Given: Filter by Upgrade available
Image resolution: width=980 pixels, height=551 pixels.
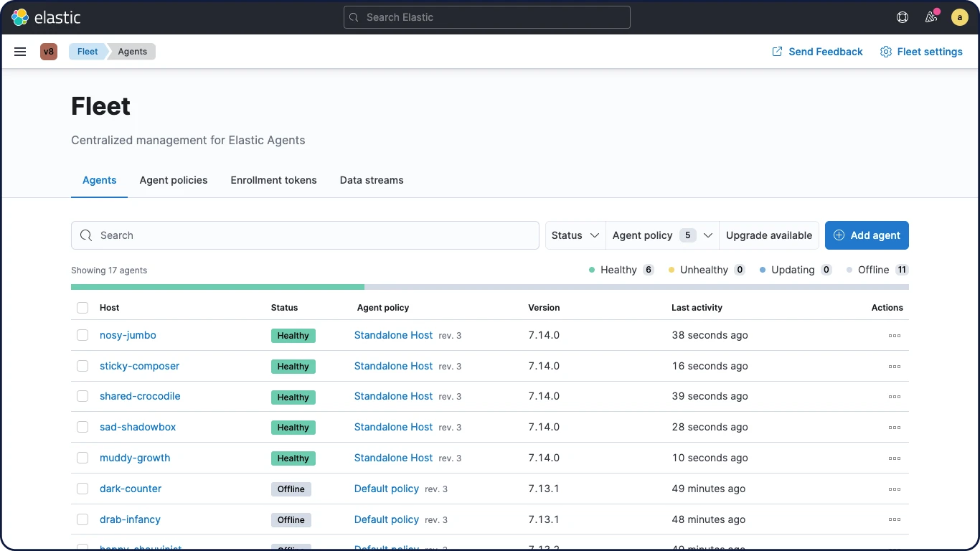Looking at the screenshot, I should (768, 235).
